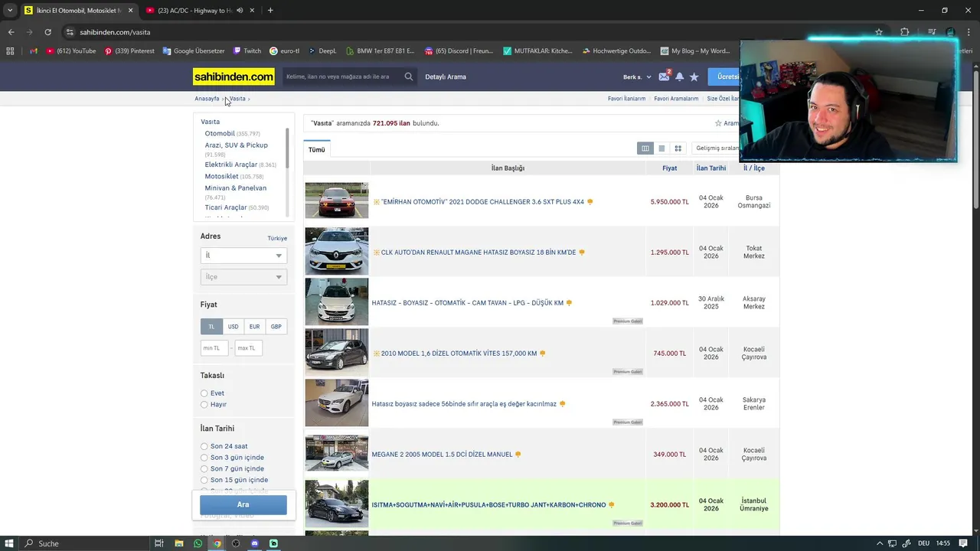This screenshot has height=551, width=980.
Task: Open Otomobil category
Action: pyautogui.click(x=220, y=134)
